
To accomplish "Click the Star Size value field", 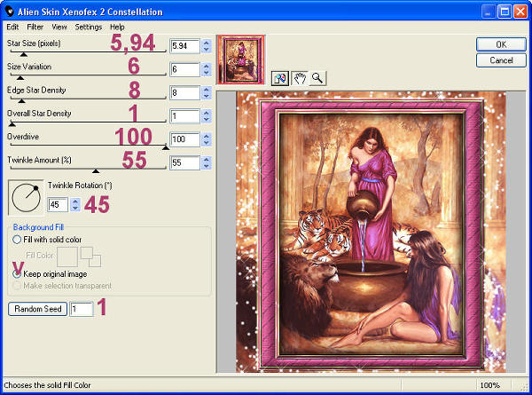I will coord(184,46).
